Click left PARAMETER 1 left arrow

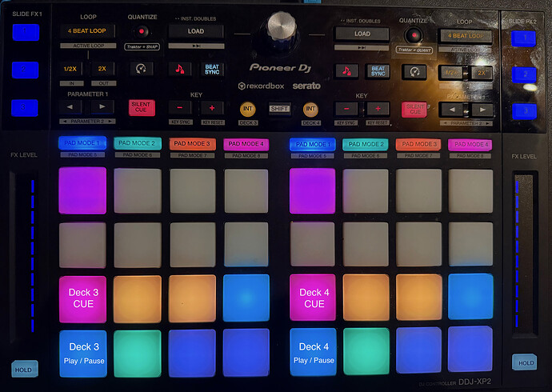(70, 107)
